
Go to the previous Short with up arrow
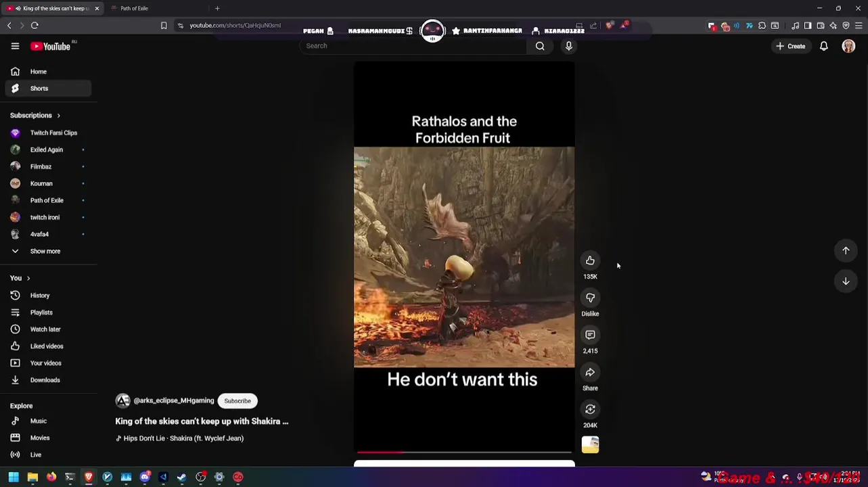click(846, 251)
